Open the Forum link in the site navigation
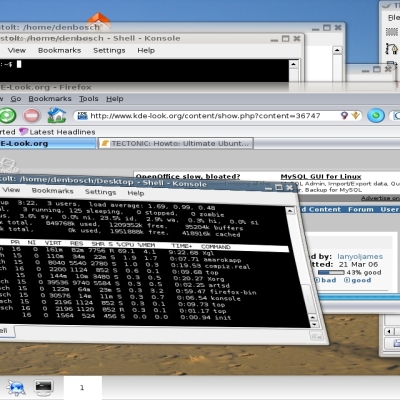The width and height of the screenshot is (400, 400). 361,209
